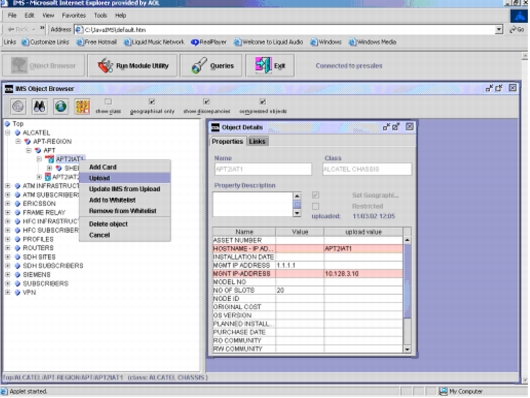Click description box scroll up arrow

tap(297, 196)
